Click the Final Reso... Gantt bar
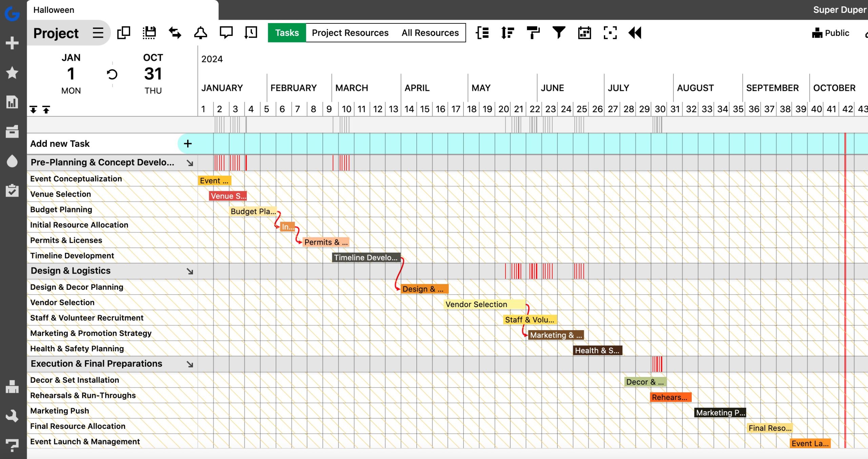The image size is (868, 459). pos(770,428)
